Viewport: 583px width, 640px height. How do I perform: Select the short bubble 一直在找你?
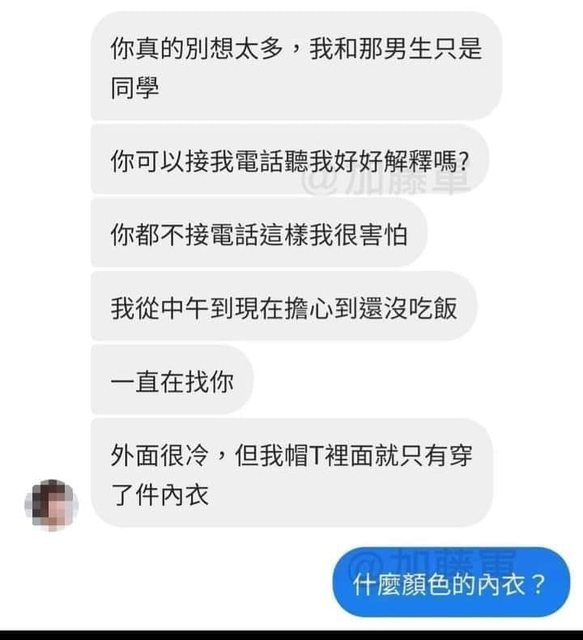tap(172, 380)
